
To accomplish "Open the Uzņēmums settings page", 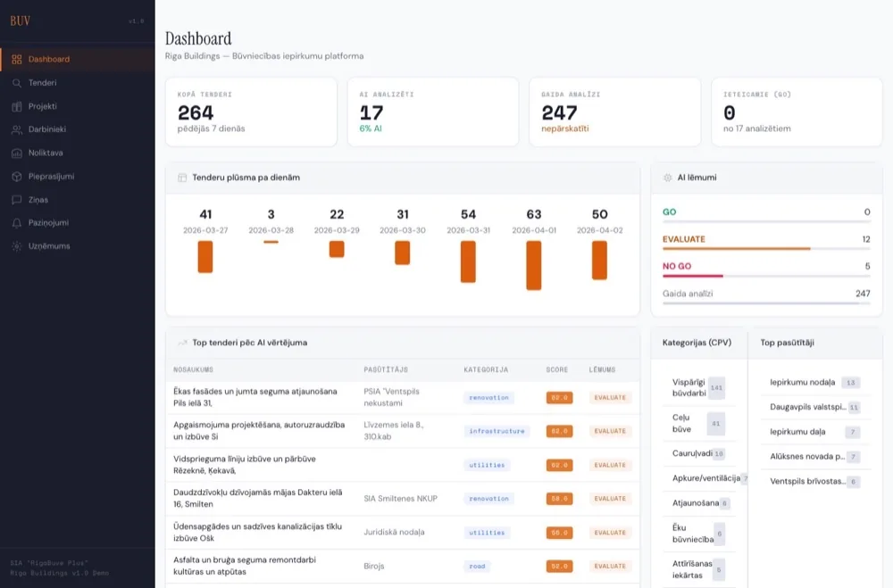I will point(78,246).
